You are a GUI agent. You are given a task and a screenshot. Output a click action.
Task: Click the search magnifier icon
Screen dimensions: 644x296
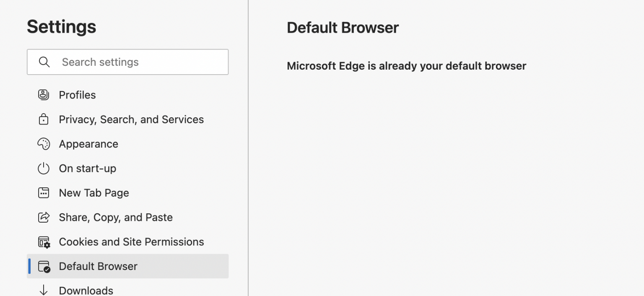(44, 62)
